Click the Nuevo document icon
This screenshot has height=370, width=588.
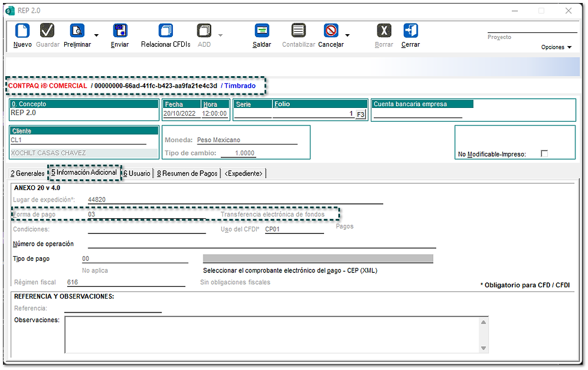(x=22, y=31)
